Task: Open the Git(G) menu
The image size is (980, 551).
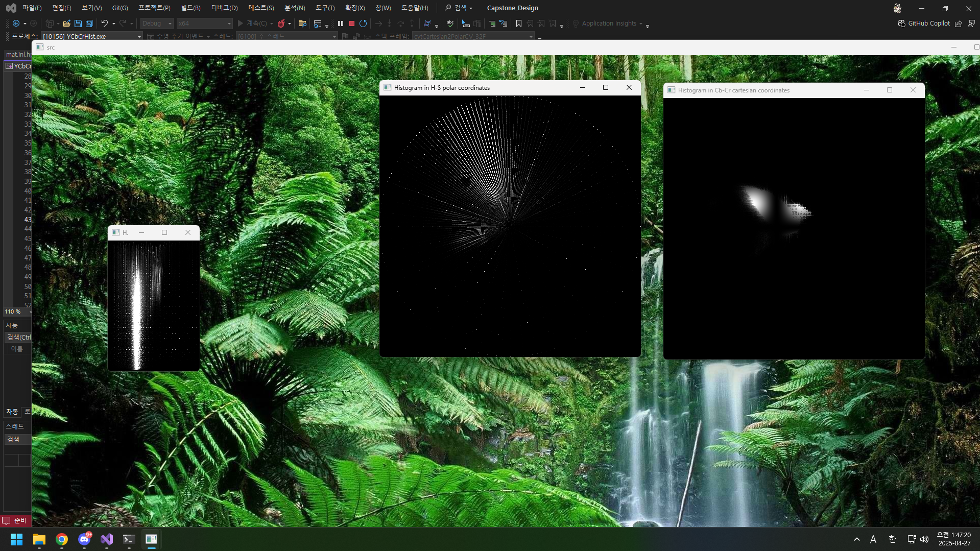Action: point(120,8)
